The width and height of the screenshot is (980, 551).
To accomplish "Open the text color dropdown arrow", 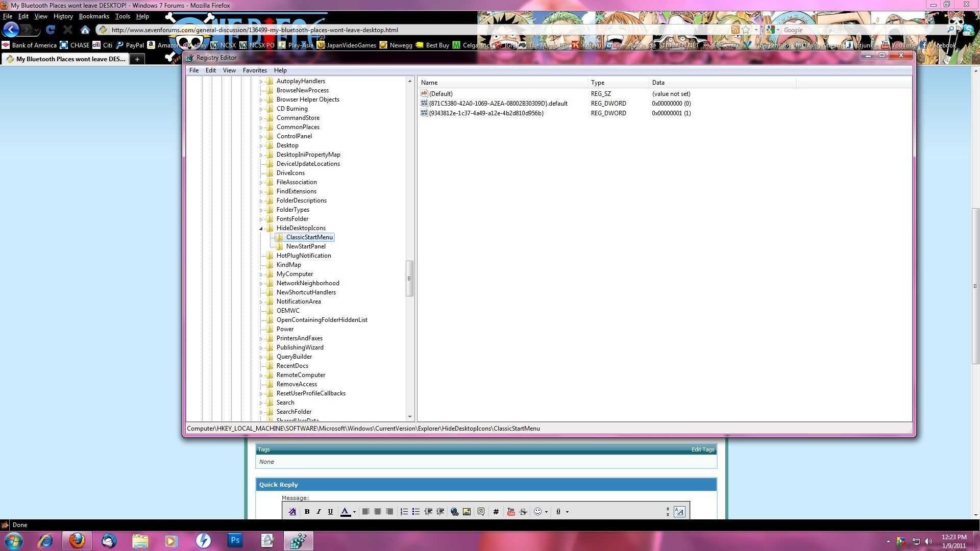I will [354, 512].
